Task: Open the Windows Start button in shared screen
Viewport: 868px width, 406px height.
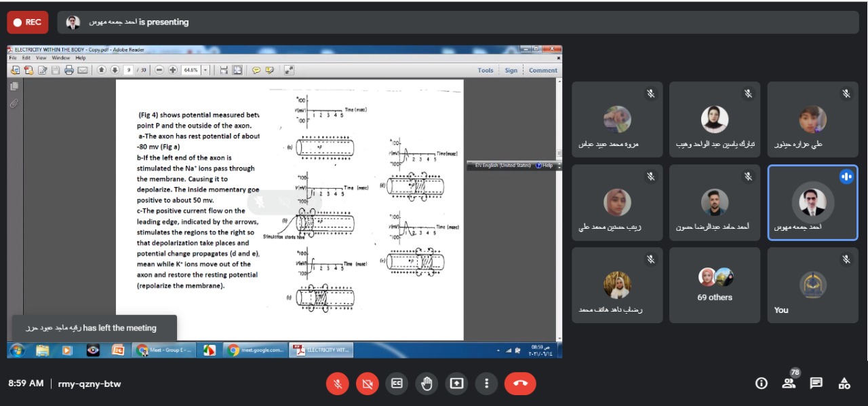Action: (17, 350)
